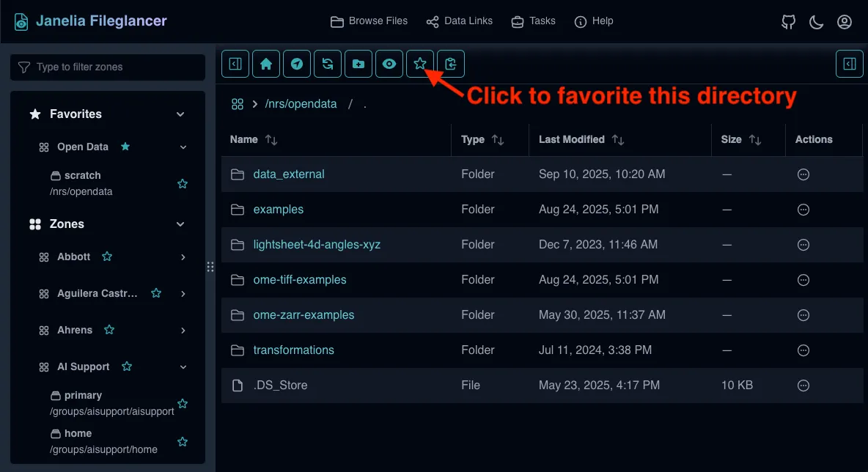Screen dimensions: 868x472
Task: Open the lightsheet-4d-angles-xyz folder
Action: [x=317, y=245]
